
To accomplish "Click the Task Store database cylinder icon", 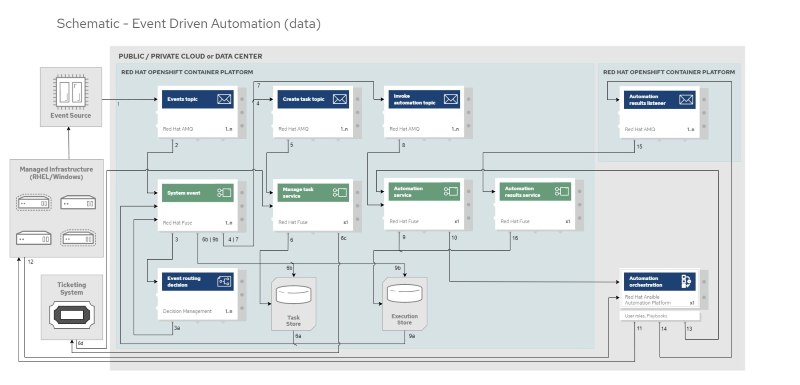I will 293,295.
